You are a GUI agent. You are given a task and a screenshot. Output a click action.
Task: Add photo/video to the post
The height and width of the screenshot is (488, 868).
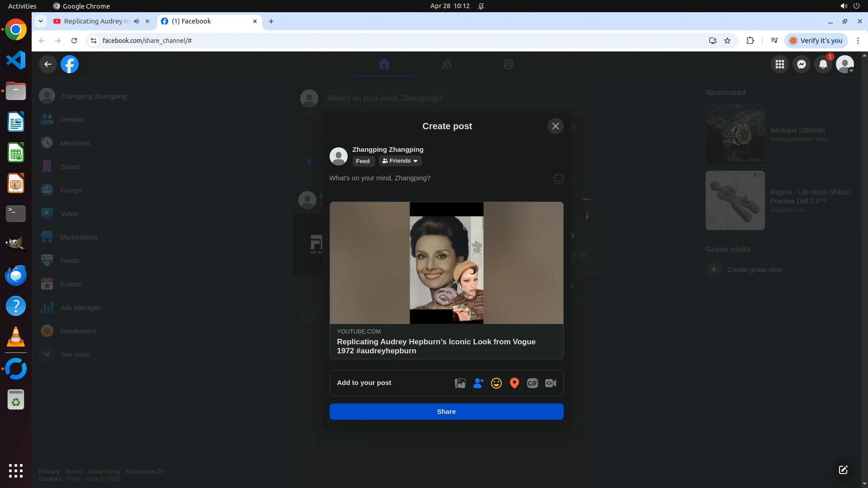tap(460, 383)
